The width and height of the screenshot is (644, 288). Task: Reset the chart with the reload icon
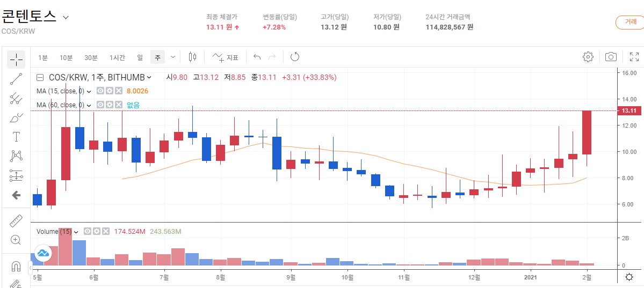[x=294, y=57]
